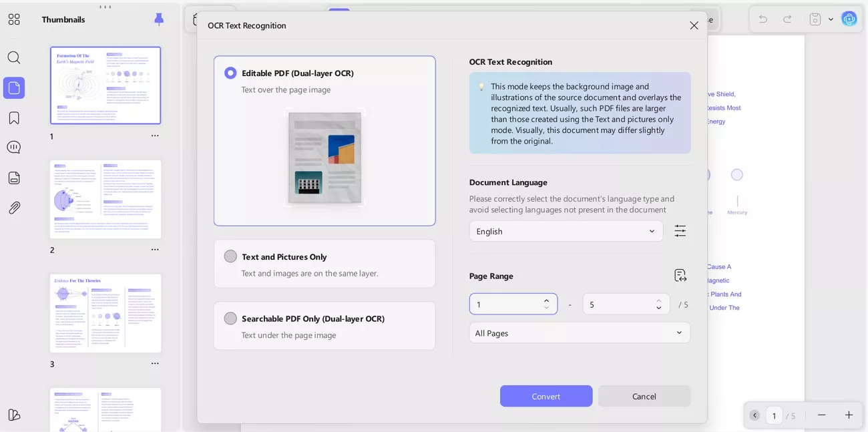The width and height of the screenshot is (868, 432).
Task: Open the All Pages dropdown
Action: [x=579, y=333]
